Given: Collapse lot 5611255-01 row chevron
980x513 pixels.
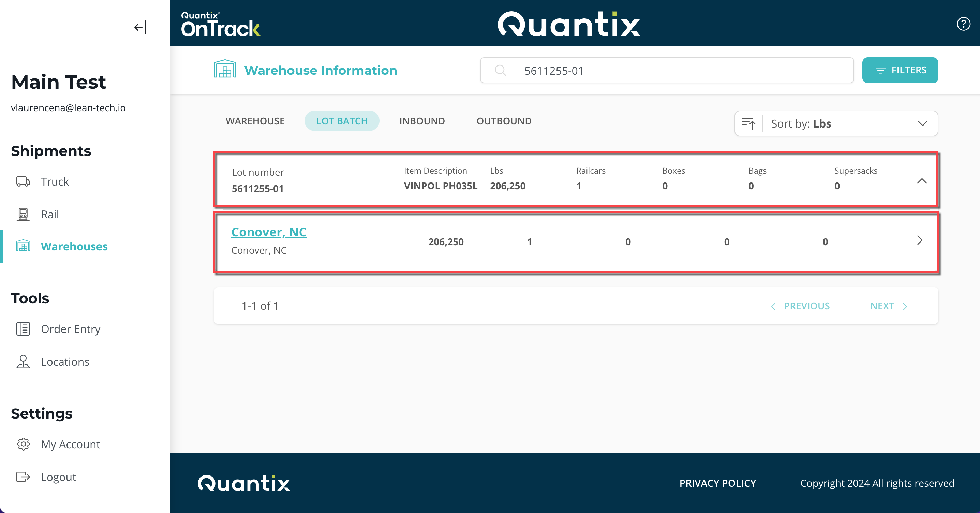Looking at the screenshot, I should (921, 181).
